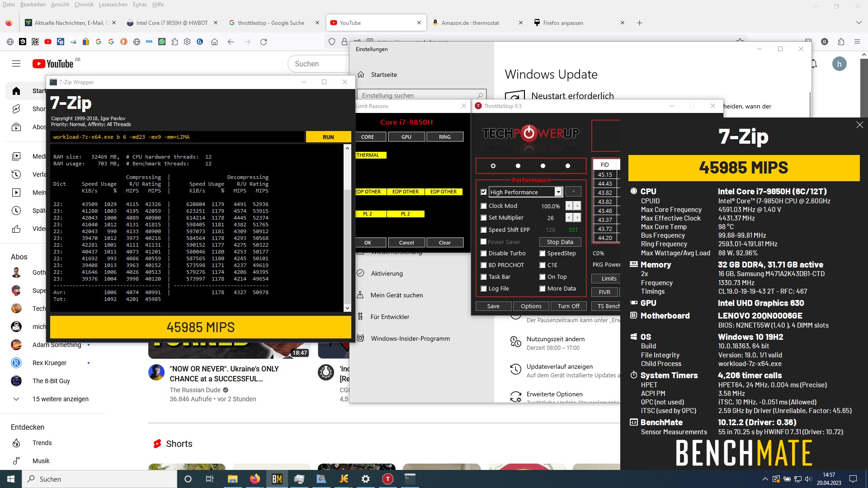This screenshot has height=488, width=868.
Task: Enable the Clock Mod checkbox
Action: pos(483,206)
